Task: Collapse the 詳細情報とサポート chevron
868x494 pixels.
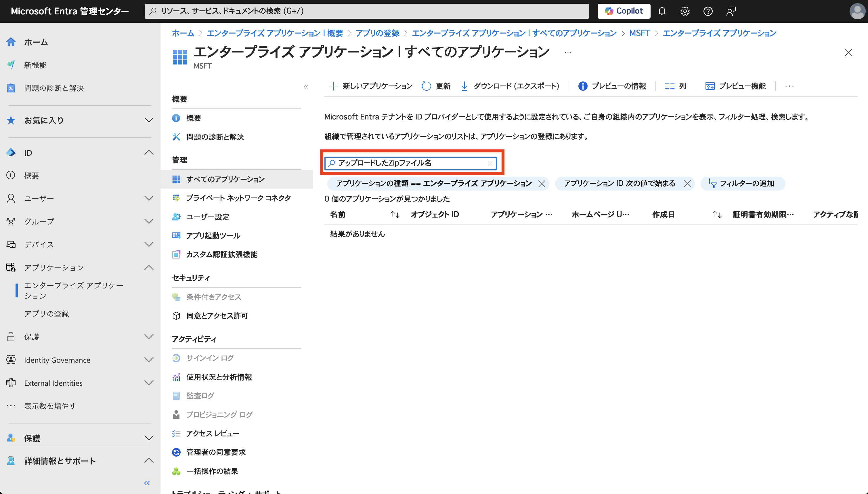Action: coord(149,461)
